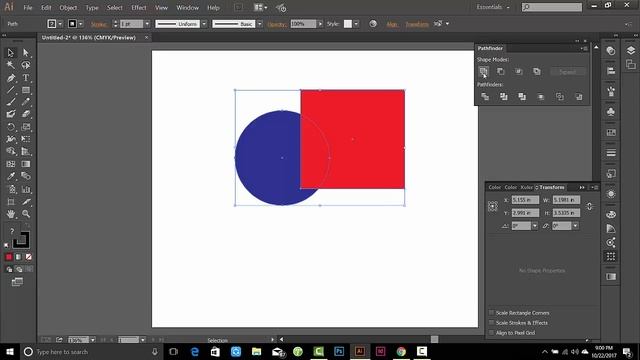Viewport: 640px width, 360px height.
Task: Open shear angle dropdown in Transform panel
Action: 575,226
